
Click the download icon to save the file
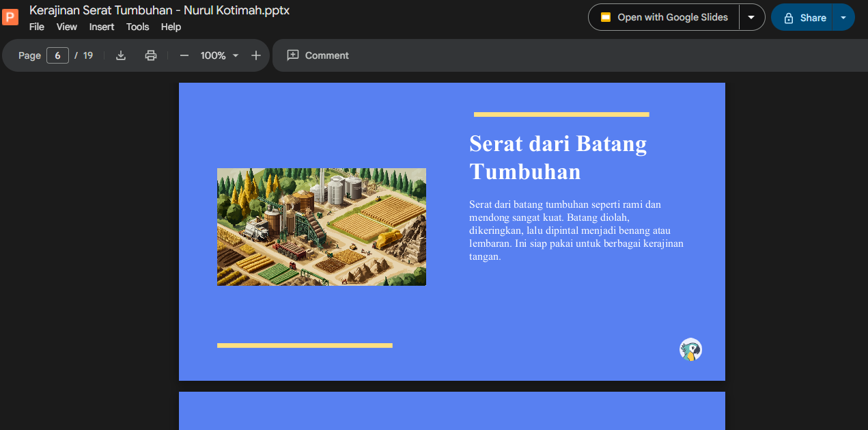coord(120,55)
